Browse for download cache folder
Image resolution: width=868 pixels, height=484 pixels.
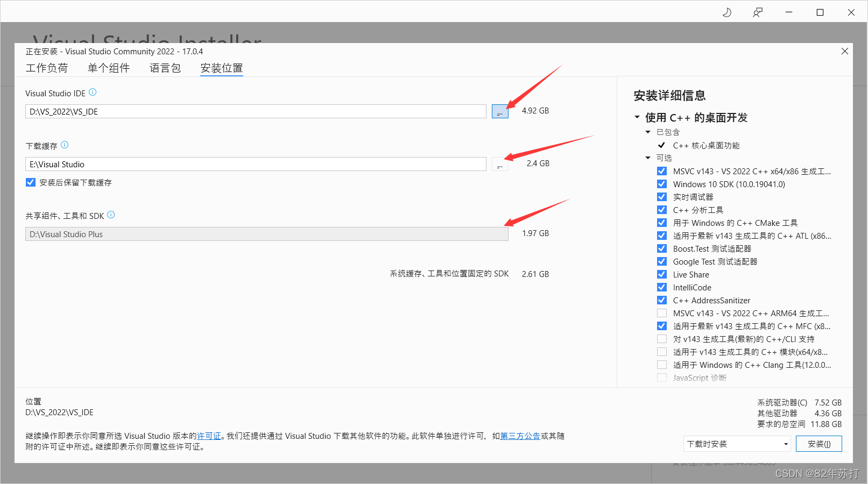point(500,164)
